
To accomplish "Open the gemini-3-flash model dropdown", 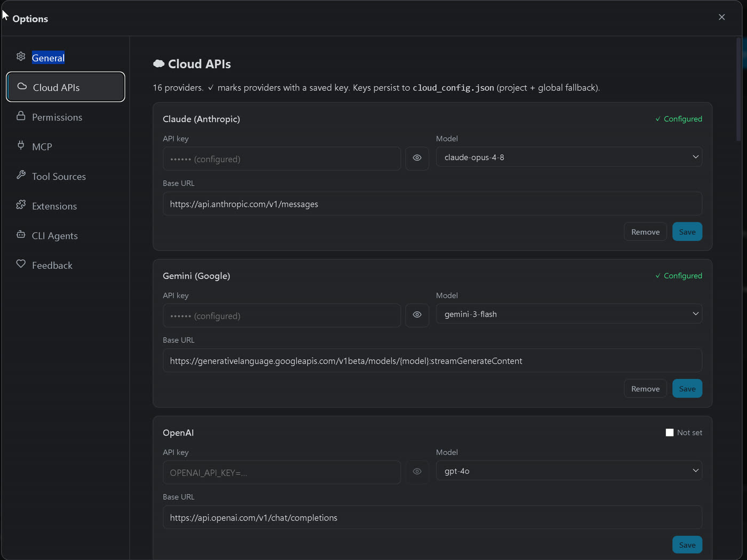I will click(569, 314).
